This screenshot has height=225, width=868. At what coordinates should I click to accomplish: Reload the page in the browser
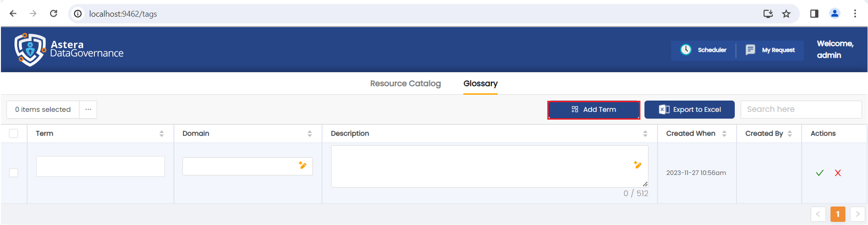53,14
